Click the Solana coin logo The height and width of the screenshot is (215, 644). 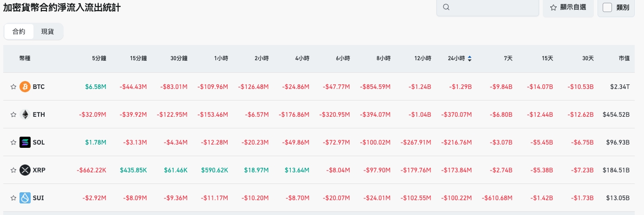(25, 142)
